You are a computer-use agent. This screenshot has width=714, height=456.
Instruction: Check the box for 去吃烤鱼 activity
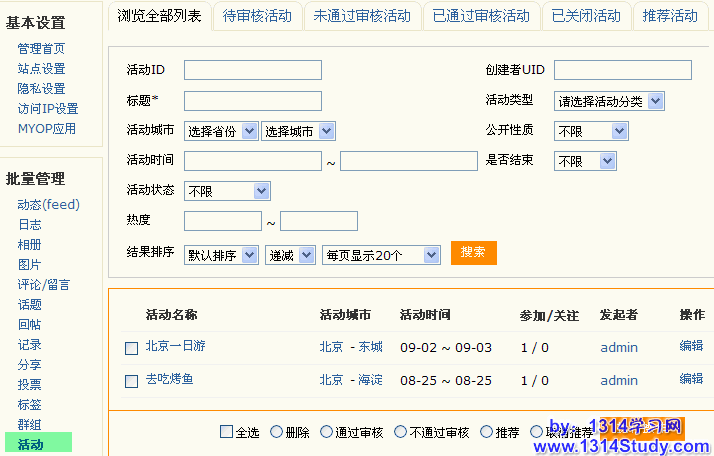131,381
